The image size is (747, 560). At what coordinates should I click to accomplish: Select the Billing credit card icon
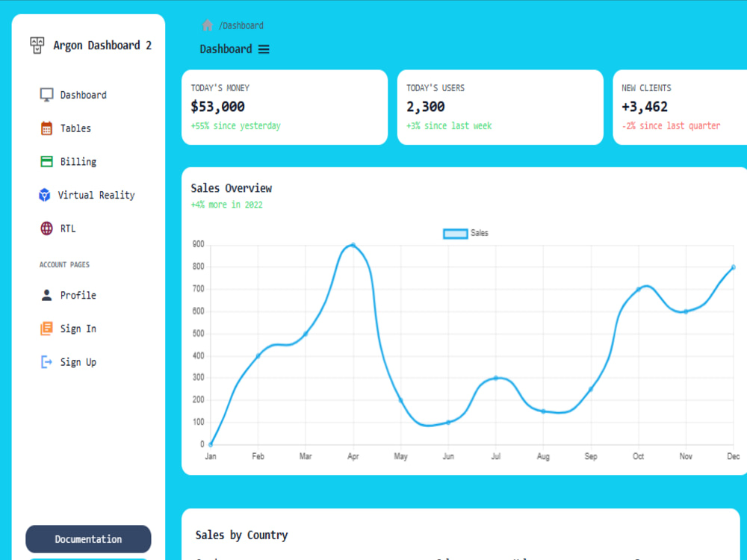tap(45, 161)
